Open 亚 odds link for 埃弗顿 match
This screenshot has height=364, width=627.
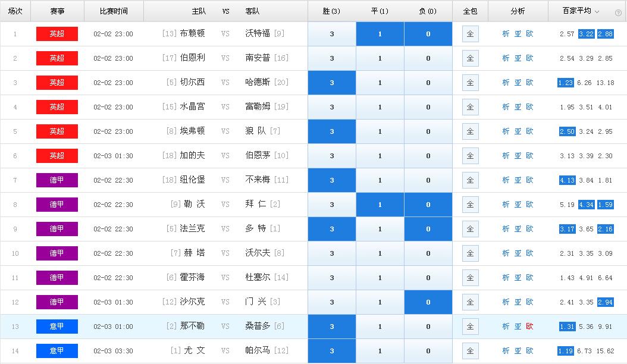click(x=518, y=131)
